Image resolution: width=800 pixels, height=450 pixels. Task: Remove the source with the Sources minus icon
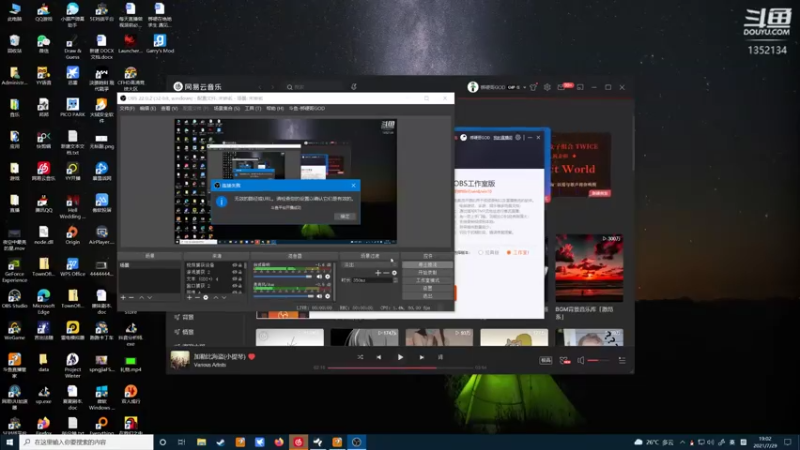[x=197, y=297]
